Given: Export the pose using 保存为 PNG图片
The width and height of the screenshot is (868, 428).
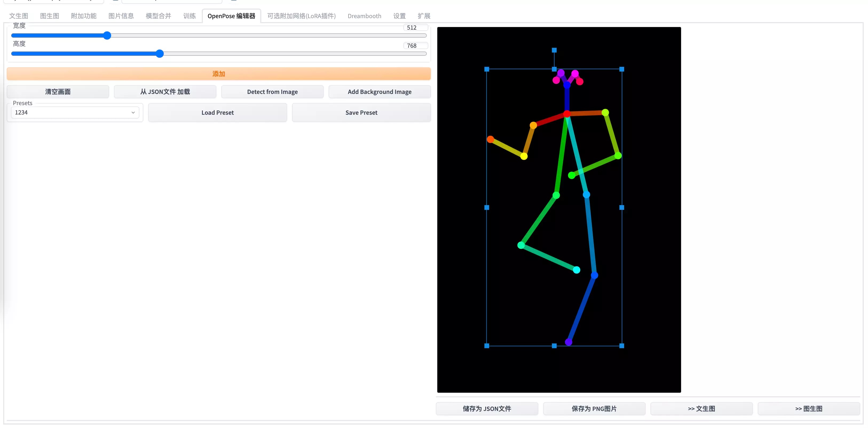Looking at the screenshot, I should point(594,409).
